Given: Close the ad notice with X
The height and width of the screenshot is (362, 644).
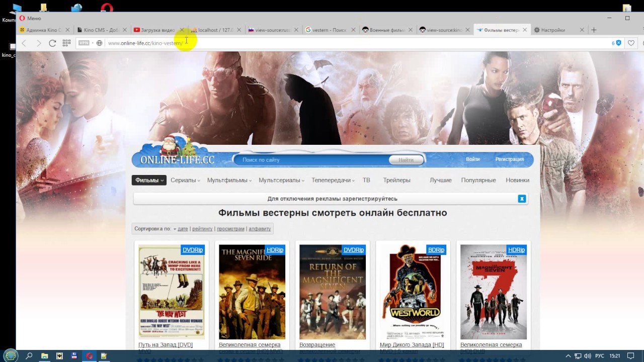Looking at the screenshot, I should click(x=522, y=199).
